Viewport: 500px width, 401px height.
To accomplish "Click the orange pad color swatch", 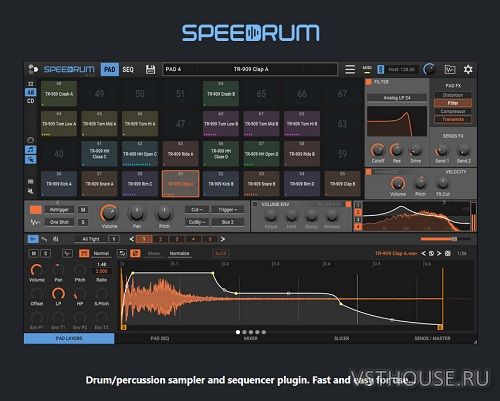I will coord(36,210).
